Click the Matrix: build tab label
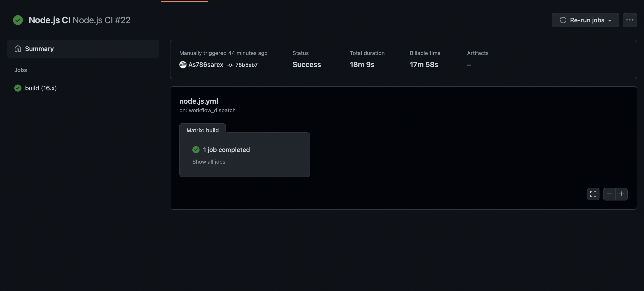The height and width of the screenshot is (291, 644). pos(202,130)
